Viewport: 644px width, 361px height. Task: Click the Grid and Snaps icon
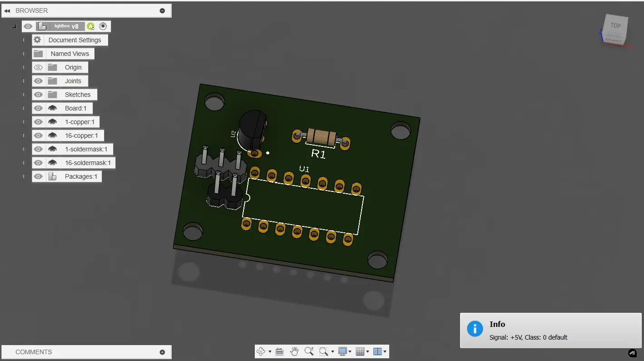click(x=360, y=351)
